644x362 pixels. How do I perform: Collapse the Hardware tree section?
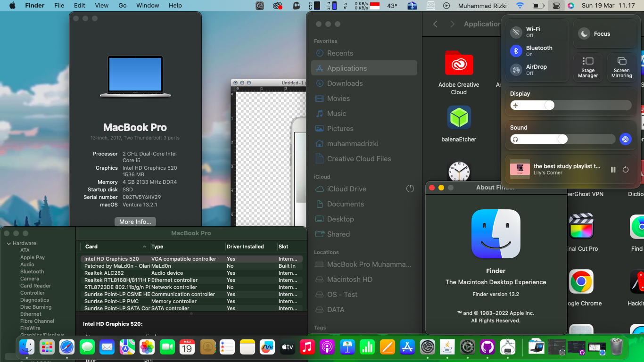point(8,244)
